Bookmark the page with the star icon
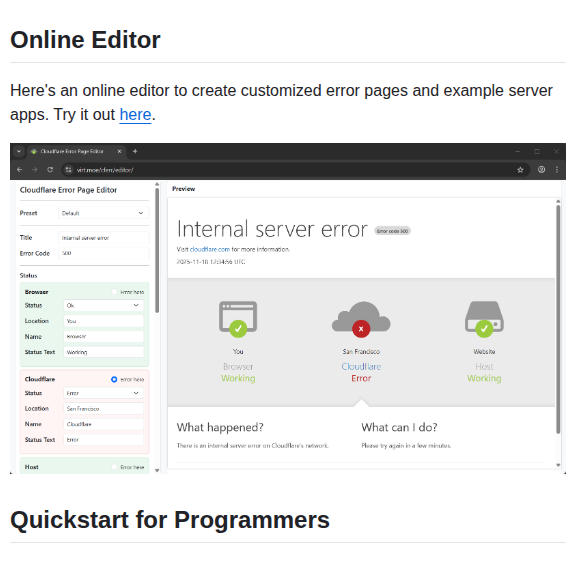Screen dimensions: 569x561 point(520,169)
